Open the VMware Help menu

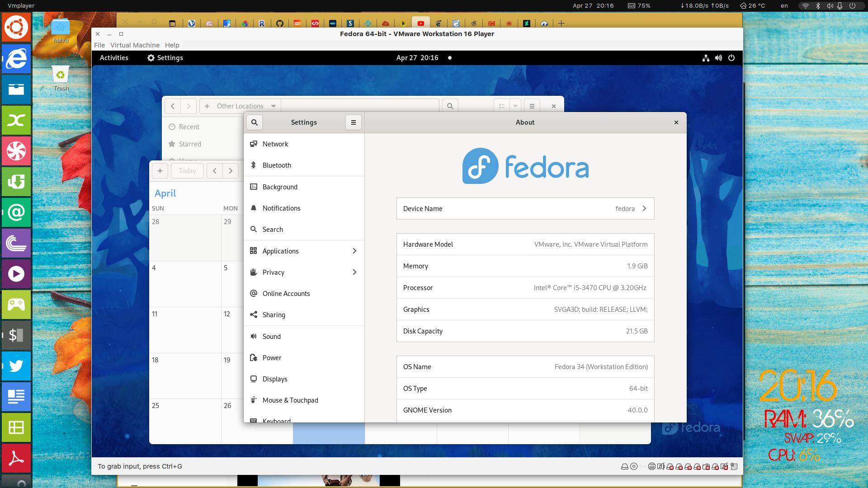172,45
